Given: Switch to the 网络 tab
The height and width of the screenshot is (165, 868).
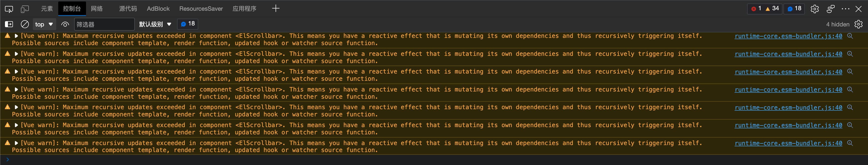Looking at the screenshot, I should coord(97,9).
